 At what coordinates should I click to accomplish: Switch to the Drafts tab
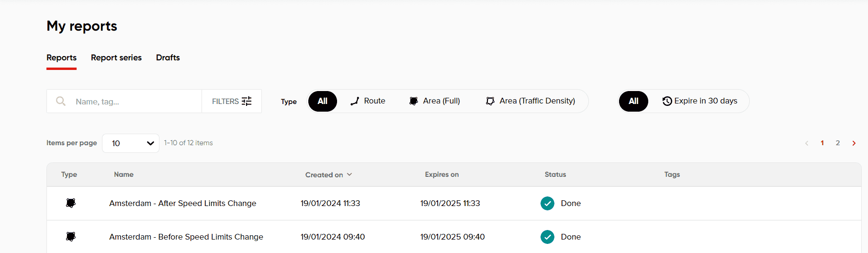[x=168, y=57]
